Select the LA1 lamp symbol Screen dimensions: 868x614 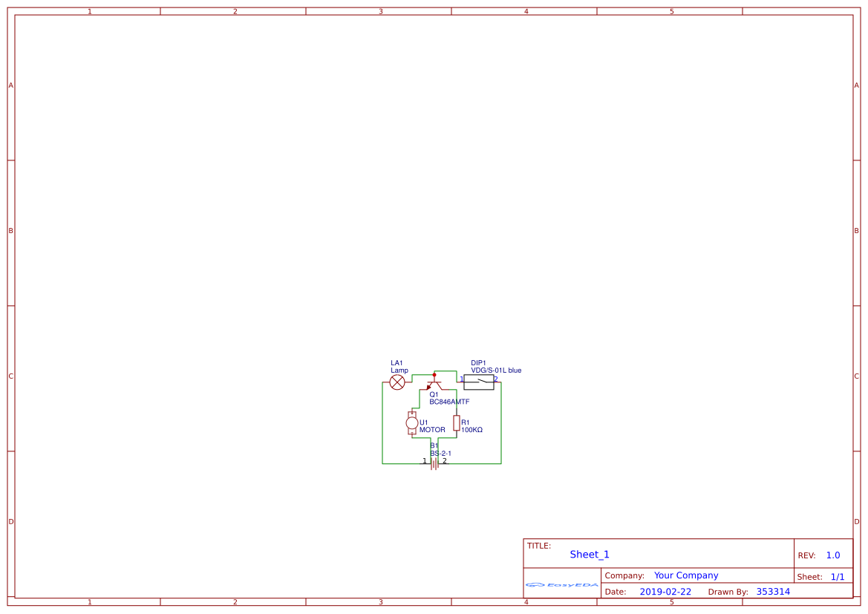397,382
